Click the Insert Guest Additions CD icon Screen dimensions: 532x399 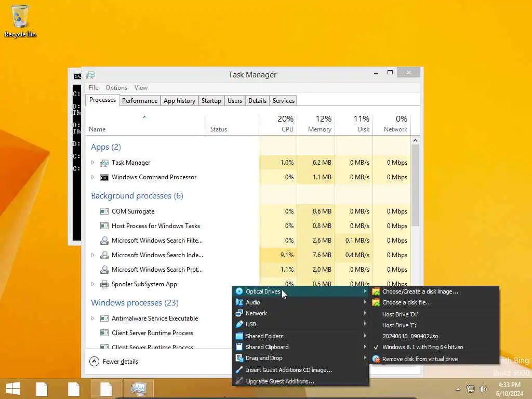click(x=239, y=369)
